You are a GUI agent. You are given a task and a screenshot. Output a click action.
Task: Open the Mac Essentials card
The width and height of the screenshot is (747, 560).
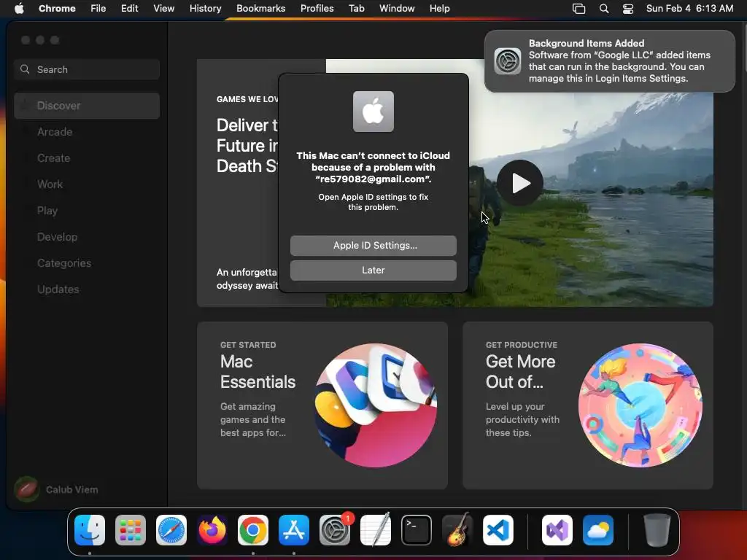[322, 405]
